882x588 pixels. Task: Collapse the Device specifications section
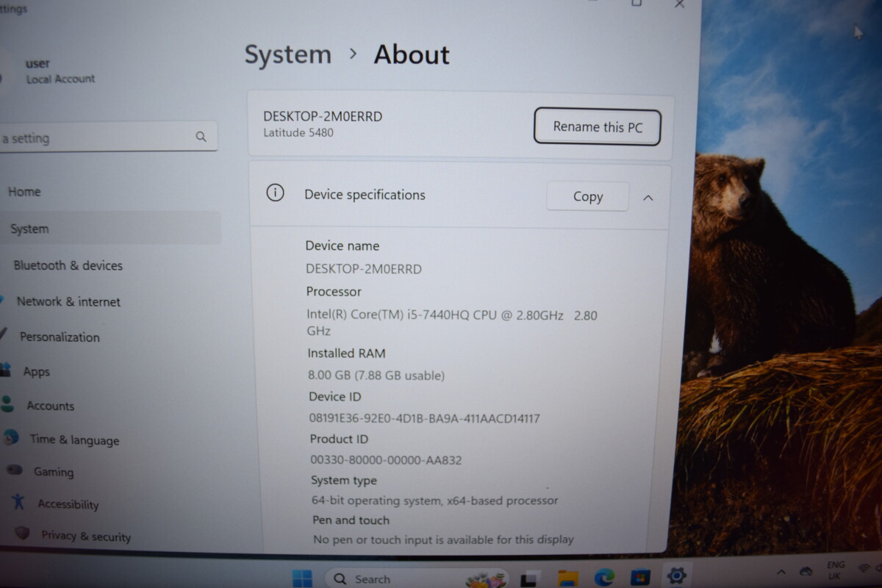(648, 198)
